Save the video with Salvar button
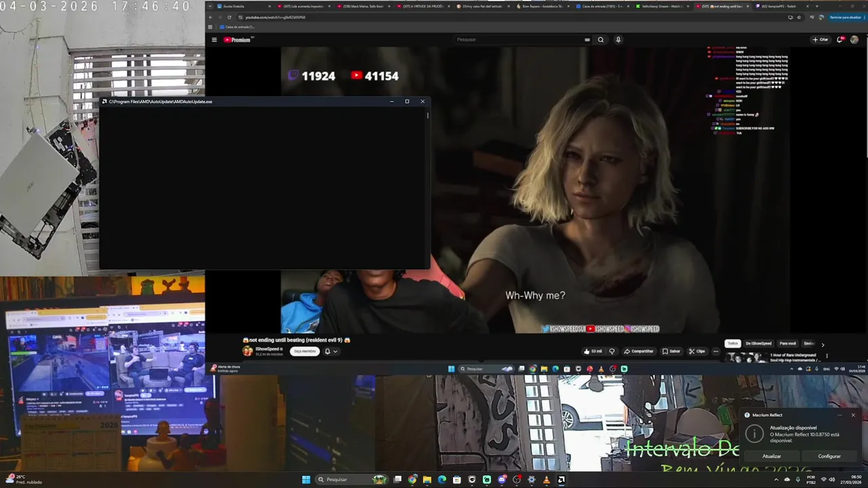The image size is (868, 488). 671,351
